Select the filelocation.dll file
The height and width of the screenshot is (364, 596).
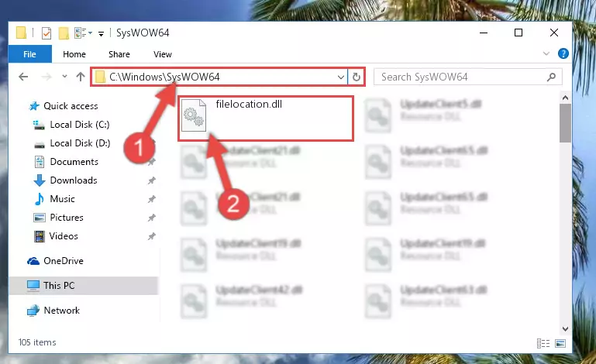266,118
